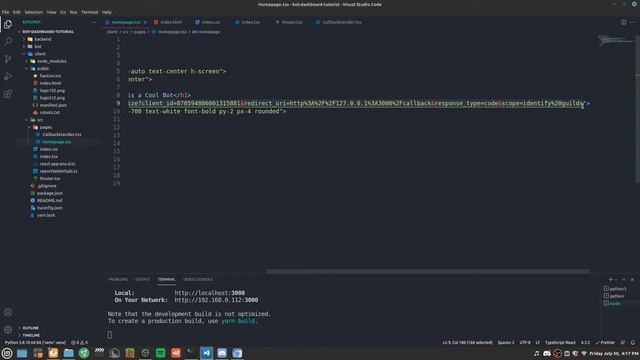Image resolution: width=640 pixels, height=360 pixels.
Task: Click the Prettier status bar item
Action: [x=605, y=342]
